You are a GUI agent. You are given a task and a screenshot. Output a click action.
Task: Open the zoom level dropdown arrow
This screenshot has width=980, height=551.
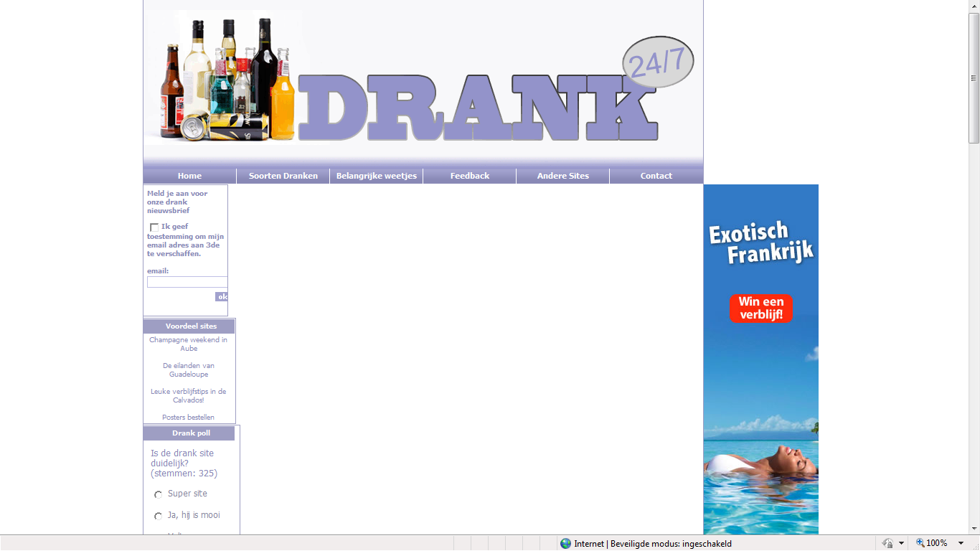tap(961, 544)
